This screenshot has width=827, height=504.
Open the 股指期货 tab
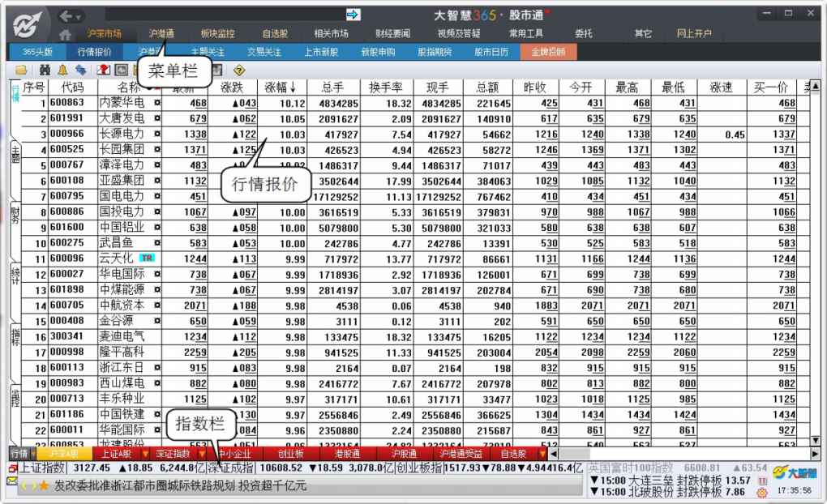[x=435, y=52]
